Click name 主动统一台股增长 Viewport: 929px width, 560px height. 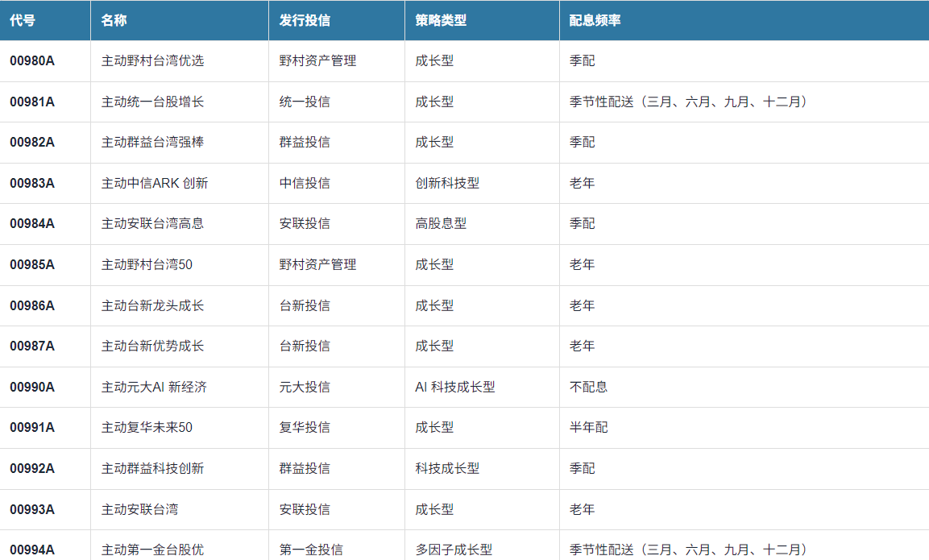tap(152, 102)
